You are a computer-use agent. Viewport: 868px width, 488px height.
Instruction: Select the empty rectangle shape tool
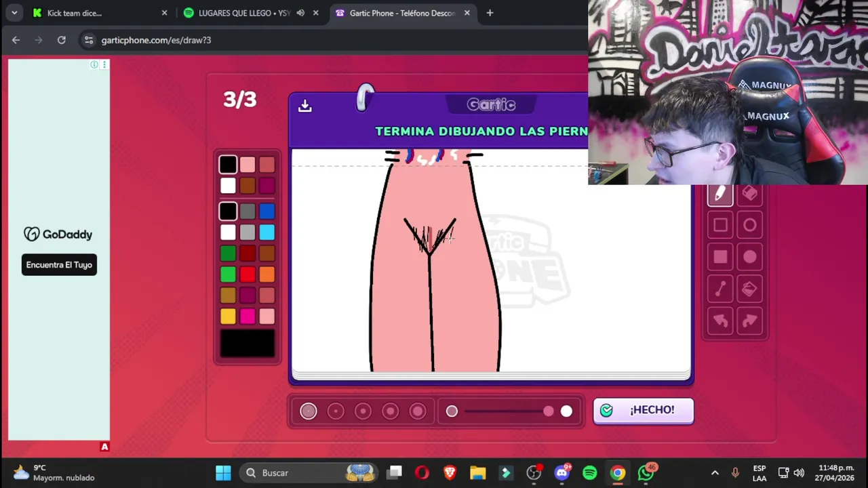pyautogui.click(x=720, y=225)
